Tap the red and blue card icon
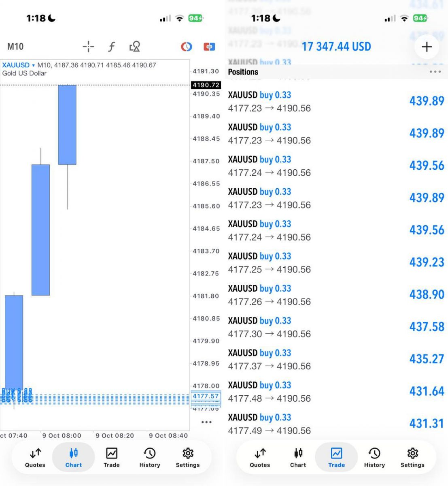The width and height of the screenshot is (448, 486). pos(209,47)
